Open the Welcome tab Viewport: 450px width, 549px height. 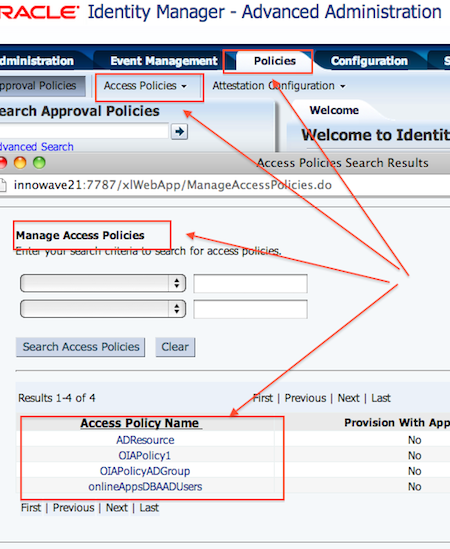tap(334, 110)
